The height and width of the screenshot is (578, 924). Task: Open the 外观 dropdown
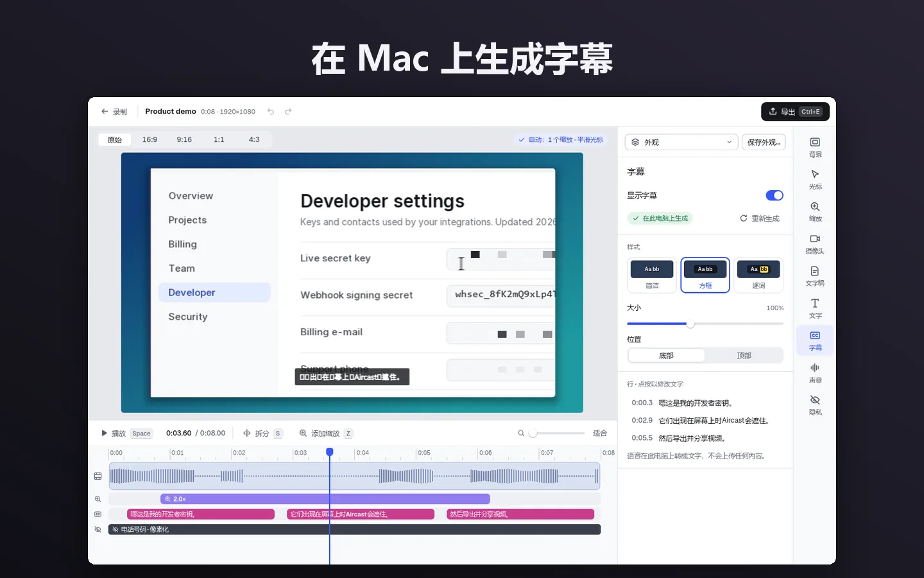pos(681,142)
